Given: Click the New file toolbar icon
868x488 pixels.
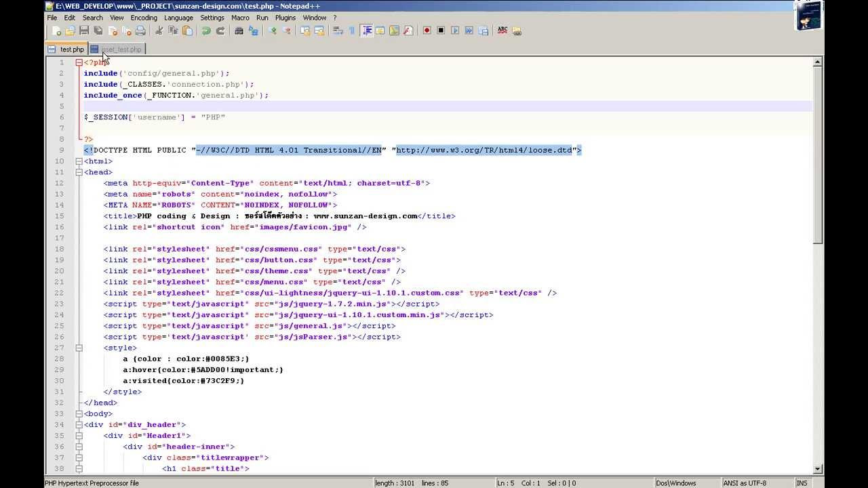Looking at the screenshot, I should (x=56, y=30).
